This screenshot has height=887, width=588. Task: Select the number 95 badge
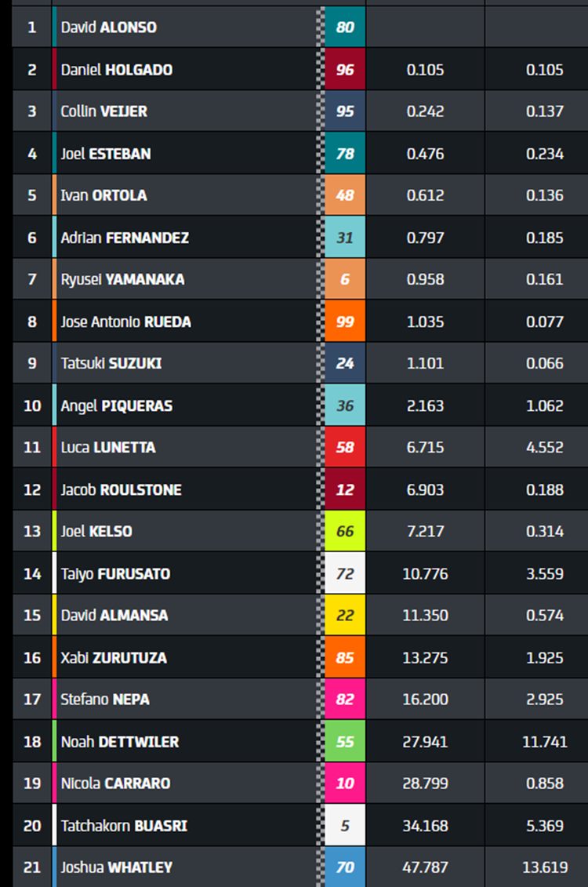pos(345,111)
